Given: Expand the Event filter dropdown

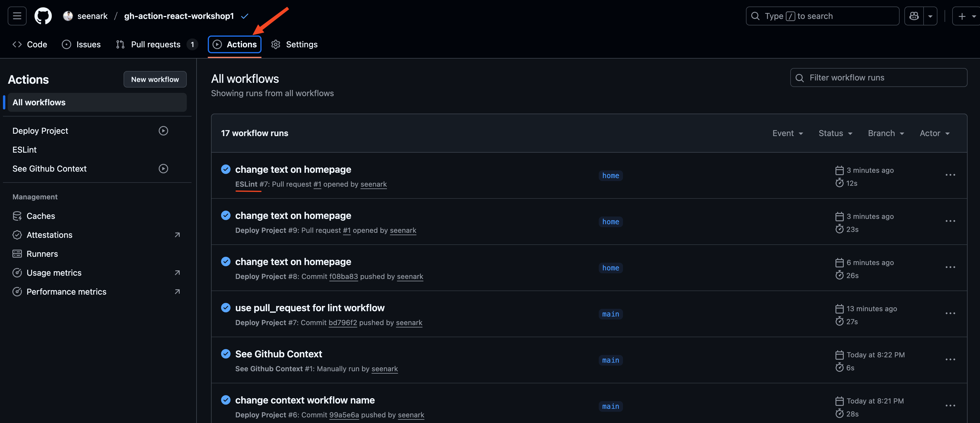Looking at the screenshot, I should (x=787, y=133).
